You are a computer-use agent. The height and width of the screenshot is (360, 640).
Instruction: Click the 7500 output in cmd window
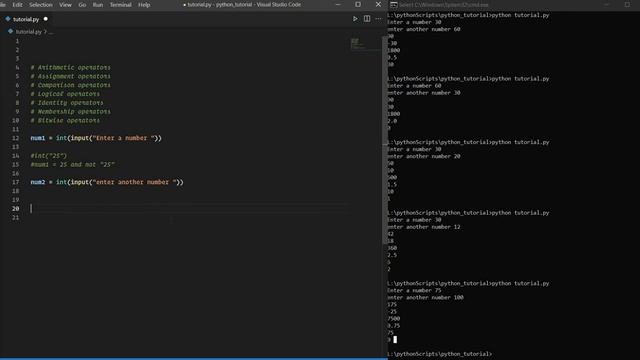(394, 319)
